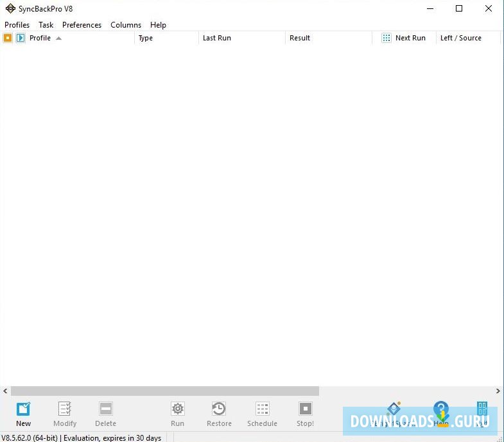This screenshot has width=504, height=442.
Task: Open the Help menu in menu bar
Action: tap(158, 25)
